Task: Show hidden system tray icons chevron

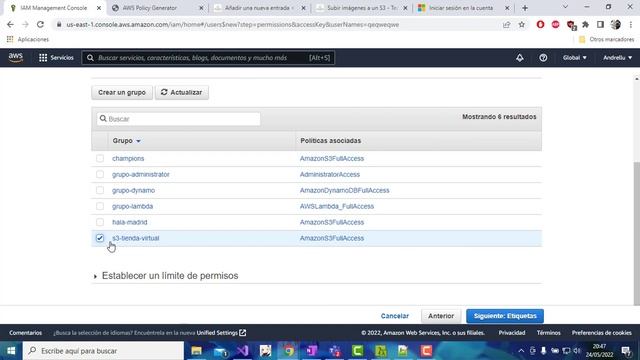Action: 521,351
